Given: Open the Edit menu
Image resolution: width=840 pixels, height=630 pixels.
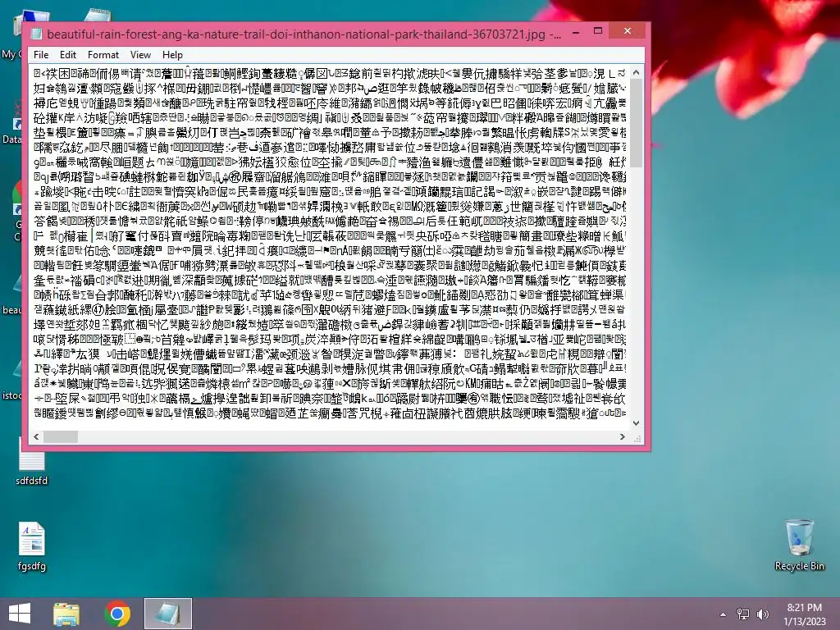Looking at the screenshot, I should pos(67,55).
